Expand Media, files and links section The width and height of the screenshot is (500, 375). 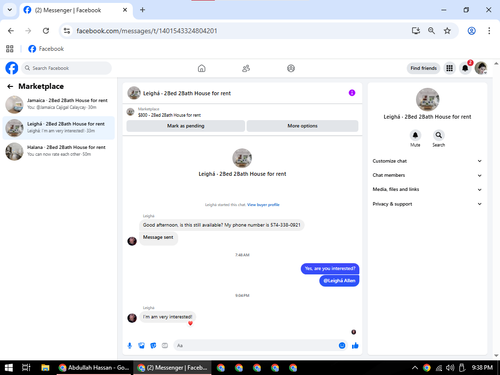(x=427, y=189)
